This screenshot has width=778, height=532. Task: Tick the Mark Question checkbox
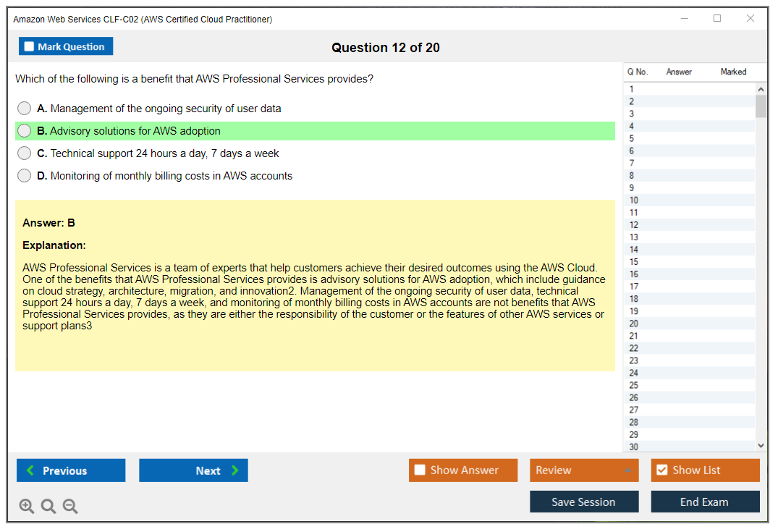pyautogui.click(x=30, y=47)
